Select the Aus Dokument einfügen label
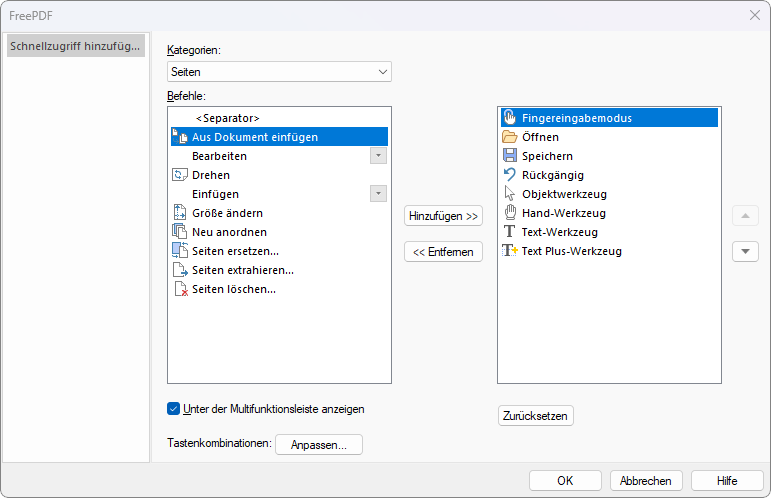This screenshot has height=498, width=771. 255,137
